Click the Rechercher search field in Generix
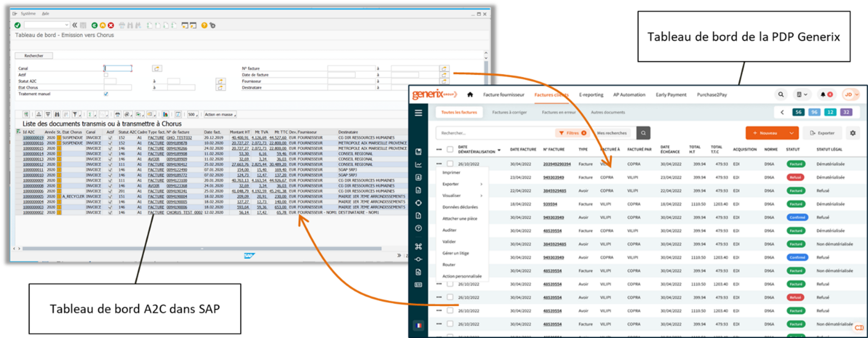This screenshot has width=868, height=338. tap(494, 133)
